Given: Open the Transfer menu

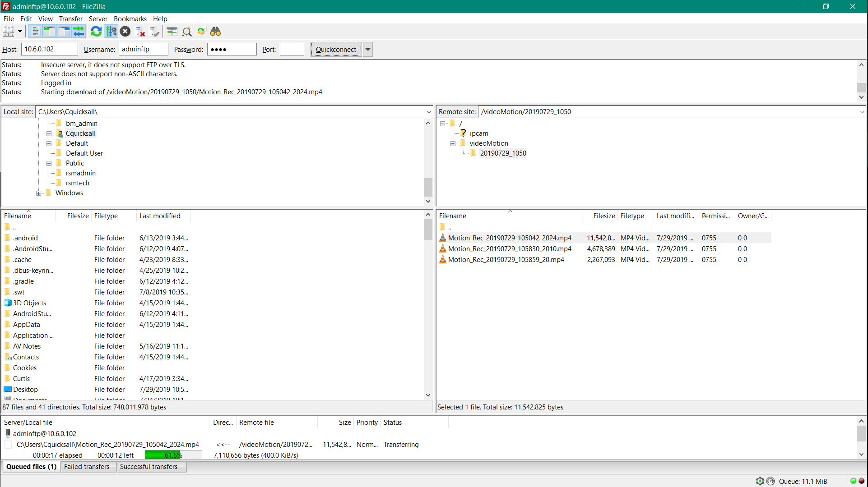Looking at the screenshot, I should click(x=71, y=19).
